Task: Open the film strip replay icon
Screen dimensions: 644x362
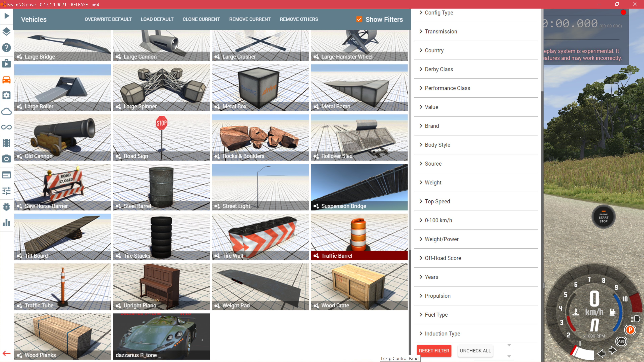Action: 7,143
